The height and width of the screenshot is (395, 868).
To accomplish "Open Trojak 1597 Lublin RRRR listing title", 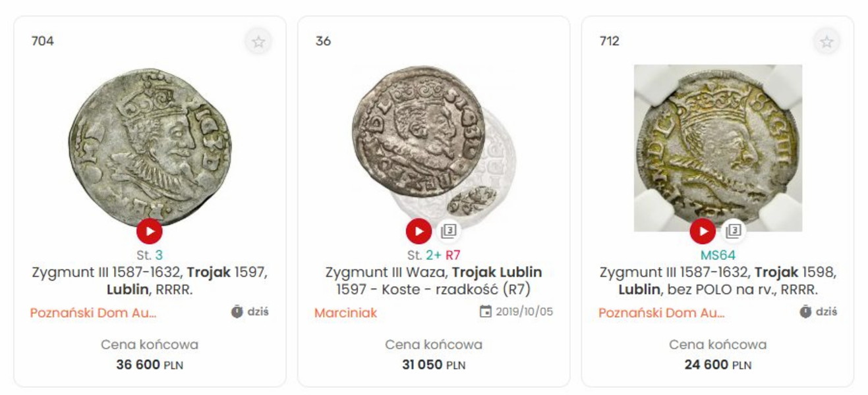I will click(150, 280).
